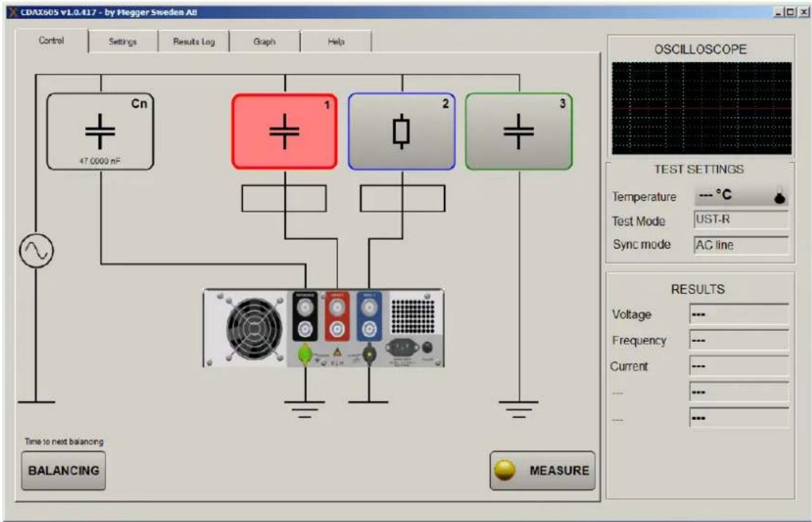This screenshot has height=522, width=812.
Task: Minimize the CDAX605 window
Action: coord(780,12)
